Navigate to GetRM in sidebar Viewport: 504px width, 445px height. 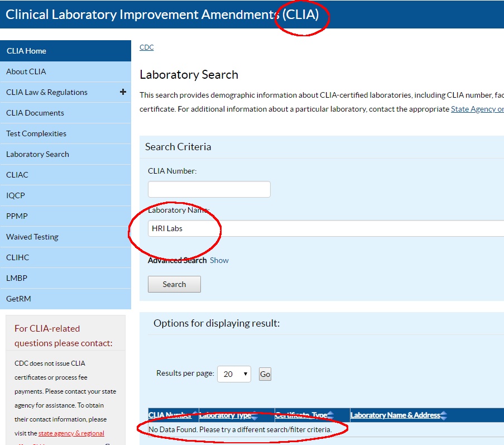[18, 299]
